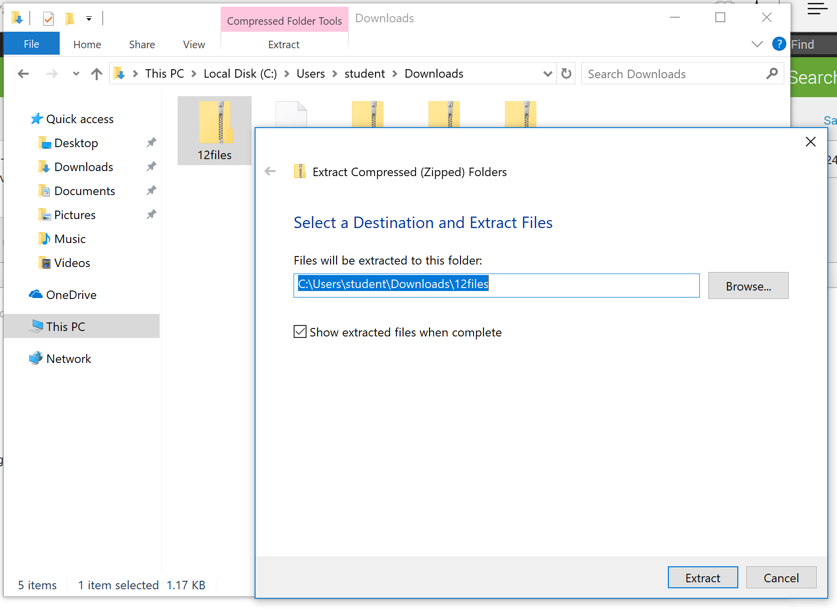Select the blank document file icon
This screenshot has width=837, height=609.
(291, 114)
